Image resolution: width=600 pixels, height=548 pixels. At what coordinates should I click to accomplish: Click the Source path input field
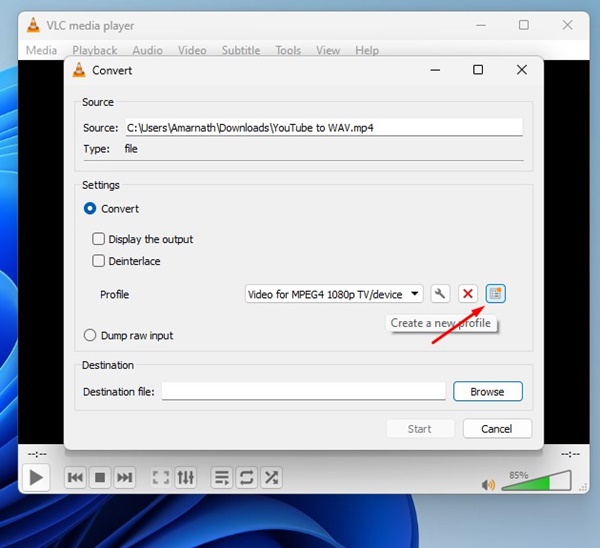pos(324,127)
